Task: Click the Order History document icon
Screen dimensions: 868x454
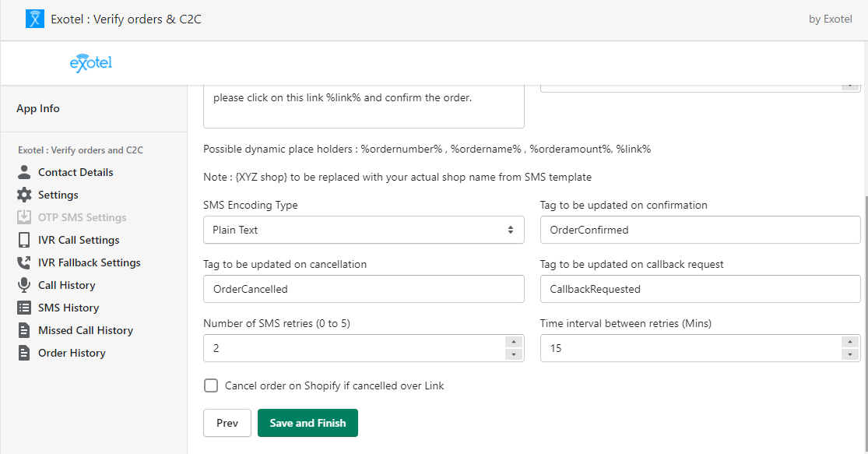Action: click(x=24, y=353)
